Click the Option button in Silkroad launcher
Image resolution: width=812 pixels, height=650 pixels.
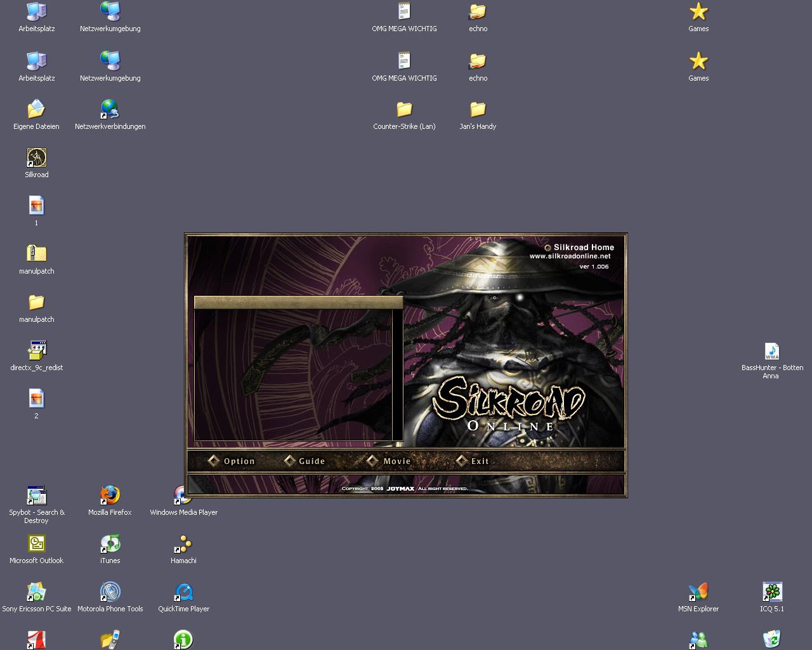pos(232,461)
